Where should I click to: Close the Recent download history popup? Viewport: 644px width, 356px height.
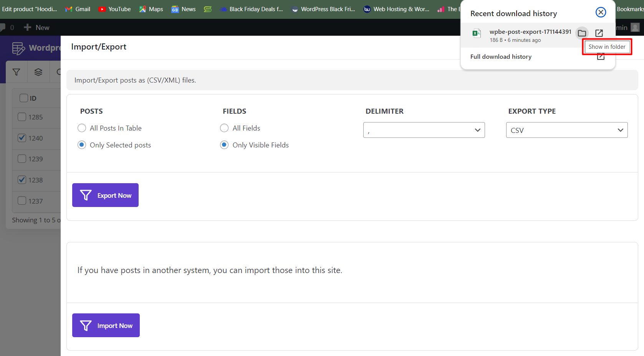point(601,12)
